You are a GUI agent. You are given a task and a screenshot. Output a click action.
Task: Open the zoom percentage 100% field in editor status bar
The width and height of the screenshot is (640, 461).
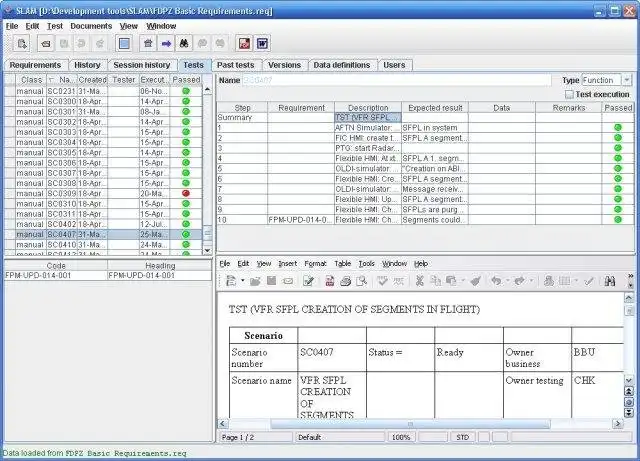[402, 437]
